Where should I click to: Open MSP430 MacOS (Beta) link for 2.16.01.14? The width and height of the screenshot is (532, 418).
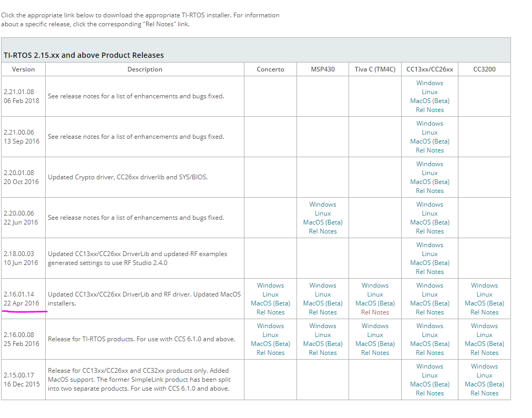323,303
